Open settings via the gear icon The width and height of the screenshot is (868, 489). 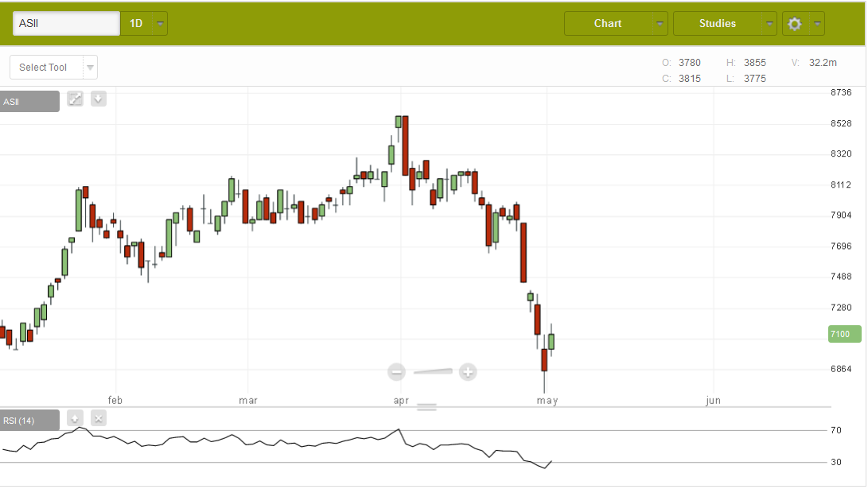click(x=794, y=24)
